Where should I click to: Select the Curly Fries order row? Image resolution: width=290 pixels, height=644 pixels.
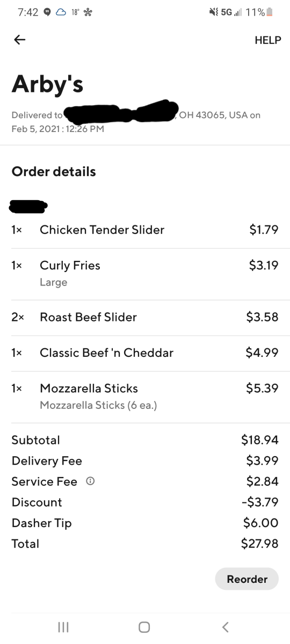tap(145, 274)
